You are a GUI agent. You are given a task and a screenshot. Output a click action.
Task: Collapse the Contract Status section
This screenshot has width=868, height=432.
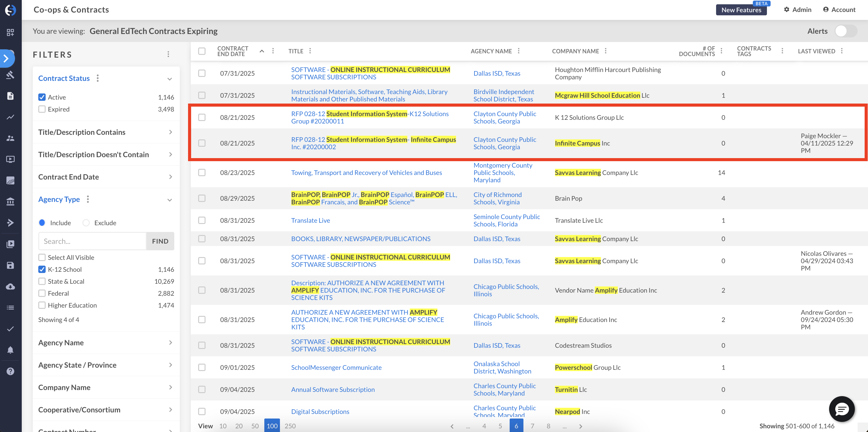(169, 79)
